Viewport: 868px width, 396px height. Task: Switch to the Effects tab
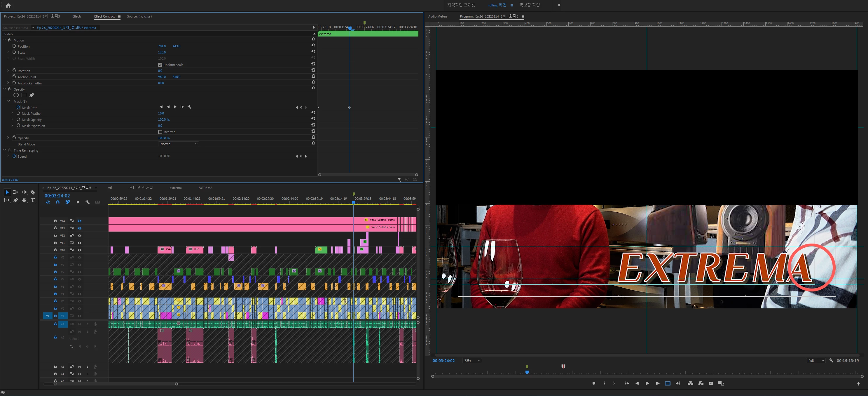tap(77, 16)
